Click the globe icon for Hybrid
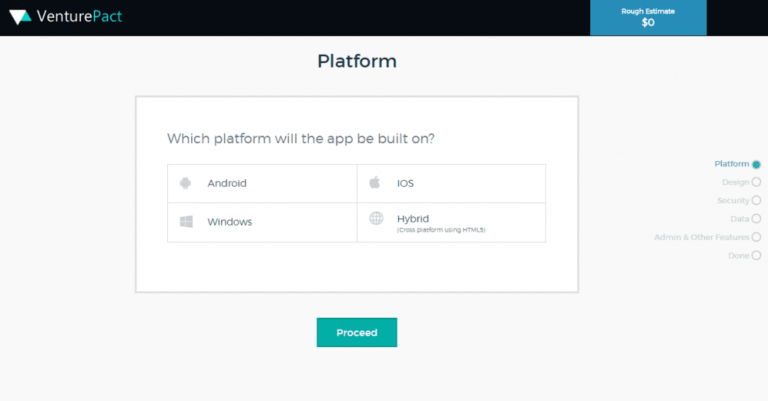The image size is (768, 401). [x=376, y=218]
